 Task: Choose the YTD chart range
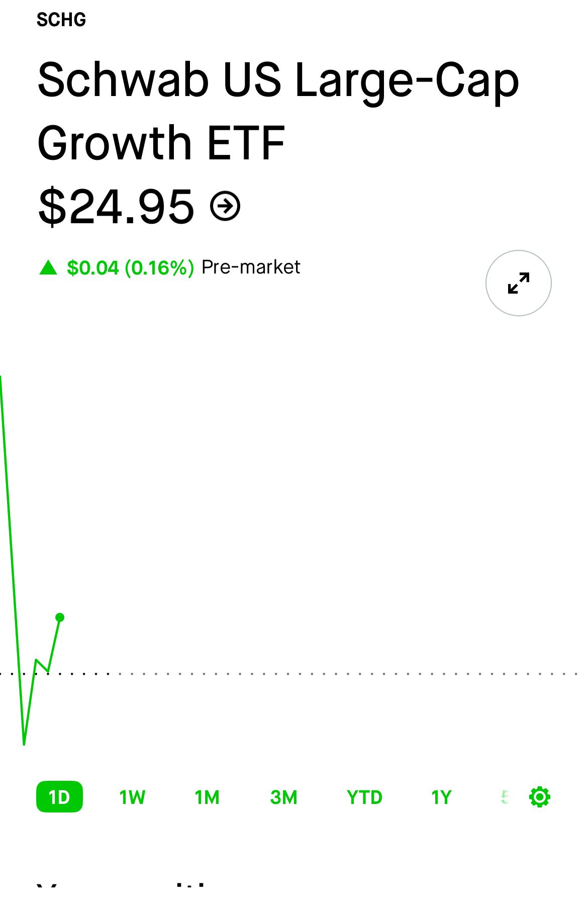point(364,797)
